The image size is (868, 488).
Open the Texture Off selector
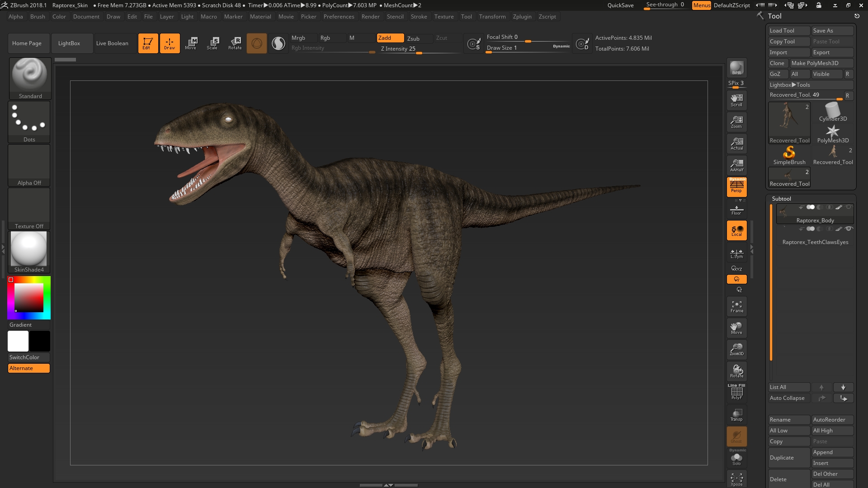29,209
